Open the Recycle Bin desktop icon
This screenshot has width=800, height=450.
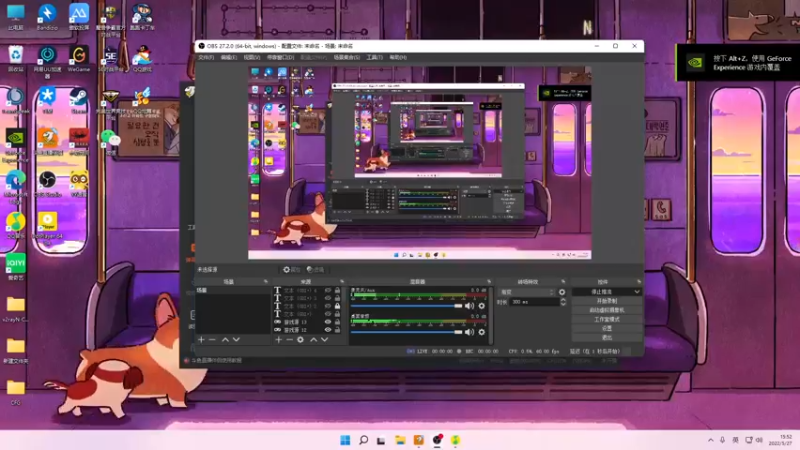(x=15, y=59)
